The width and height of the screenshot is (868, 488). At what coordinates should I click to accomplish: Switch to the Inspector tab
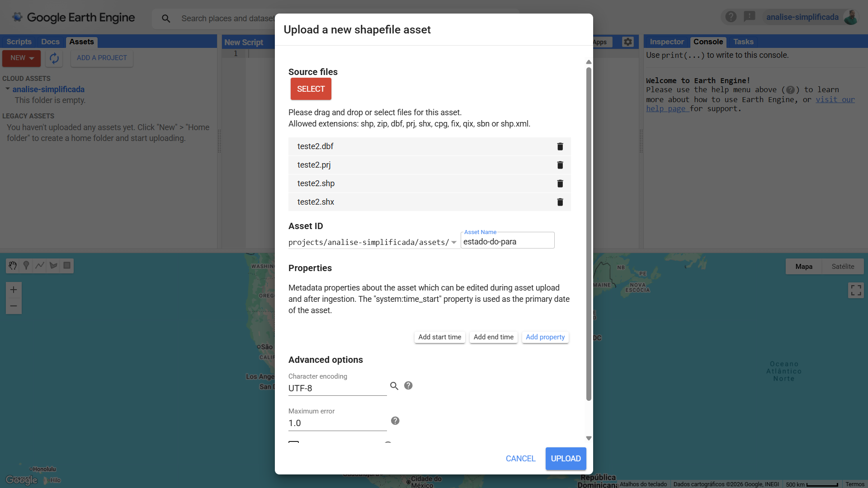666,42
